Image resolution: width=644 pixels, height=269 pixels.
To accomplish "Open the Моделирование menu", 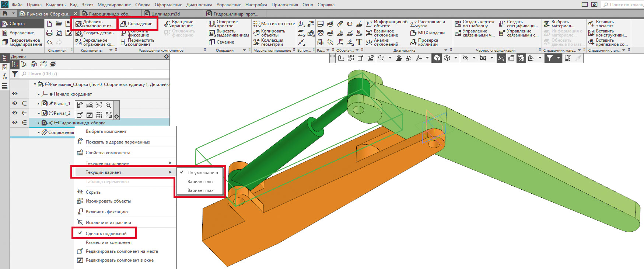I will point(114,5).
